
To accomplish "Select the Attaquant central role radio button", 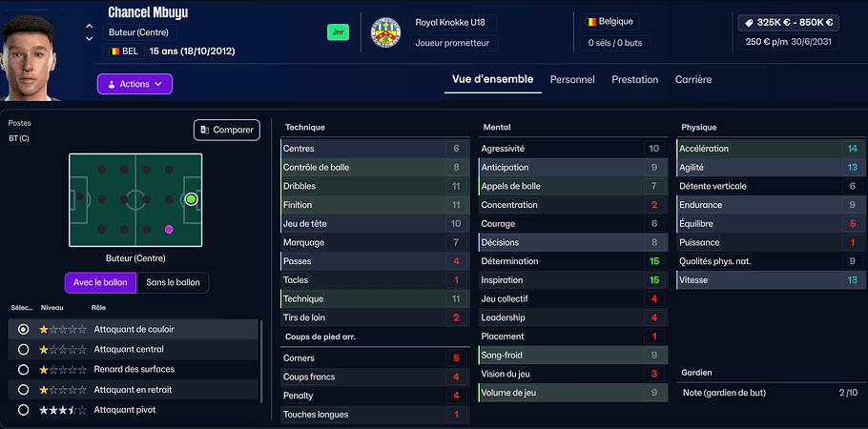I will tap(24, 350).
